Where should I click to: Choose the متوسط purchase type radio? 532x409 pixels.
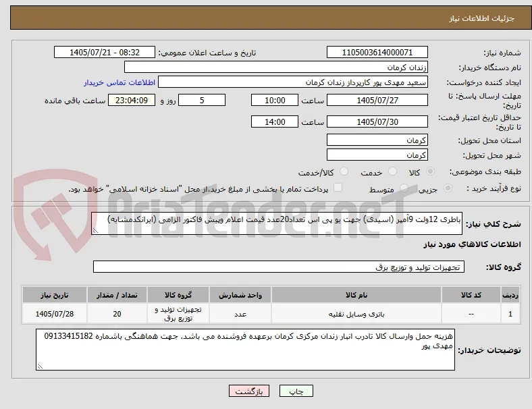pyautogui.click(x=404, y=188)
